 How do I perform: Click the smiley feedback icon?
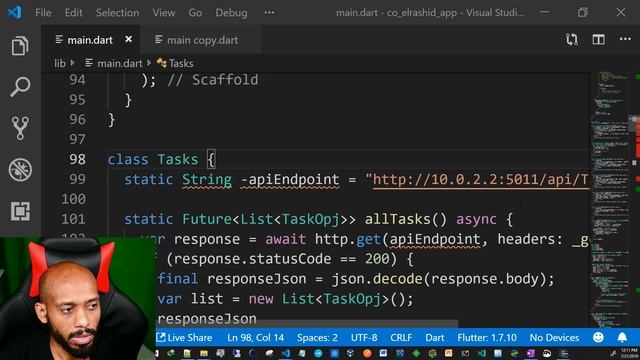[x=598, y=337]
